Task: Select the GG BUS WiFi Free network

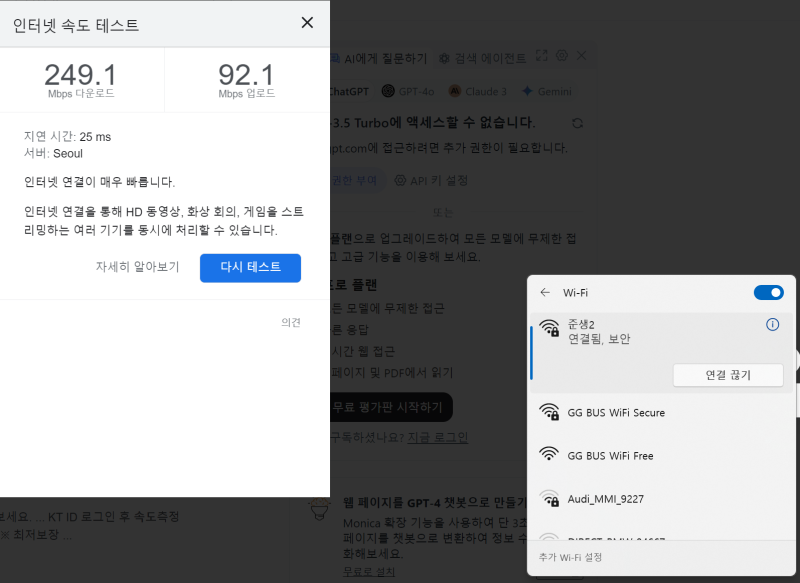Action: coord(661,455)
